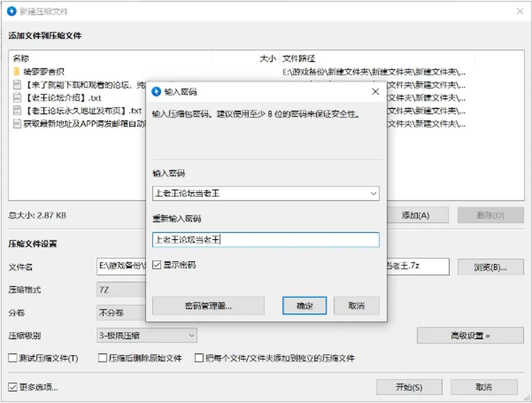Close the 输入密码 dialog
Viewport: 532px width, 403px height.
click(x=375, y=91)
